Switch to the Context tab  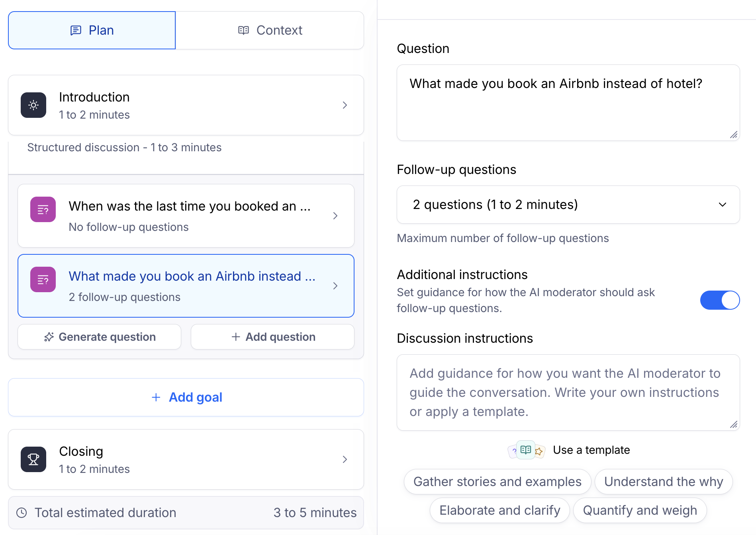(270, 30)
